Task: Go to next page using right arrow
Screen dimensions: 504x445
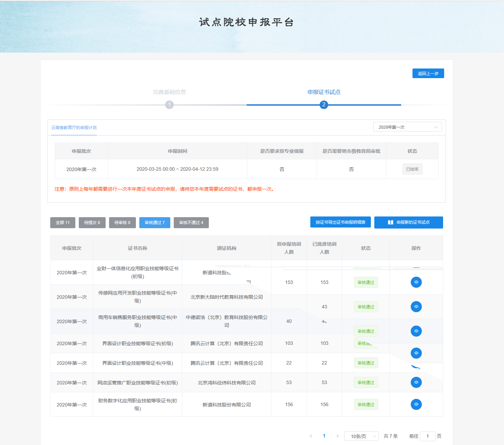Action: [x=337, y=436]
